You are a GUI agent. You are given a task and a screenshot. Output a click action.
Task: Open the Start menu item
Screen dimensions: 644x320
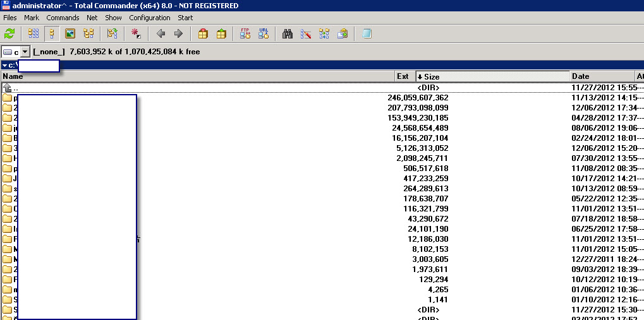pos(185,18)
